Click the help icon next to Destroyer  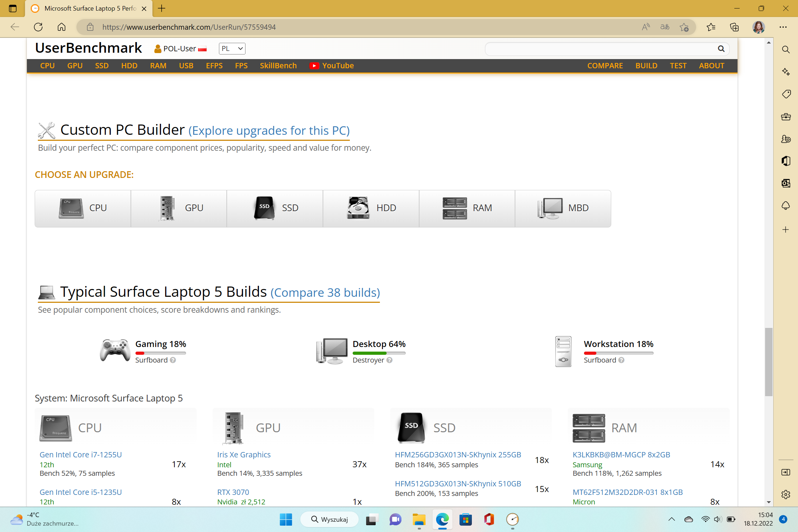389,360
